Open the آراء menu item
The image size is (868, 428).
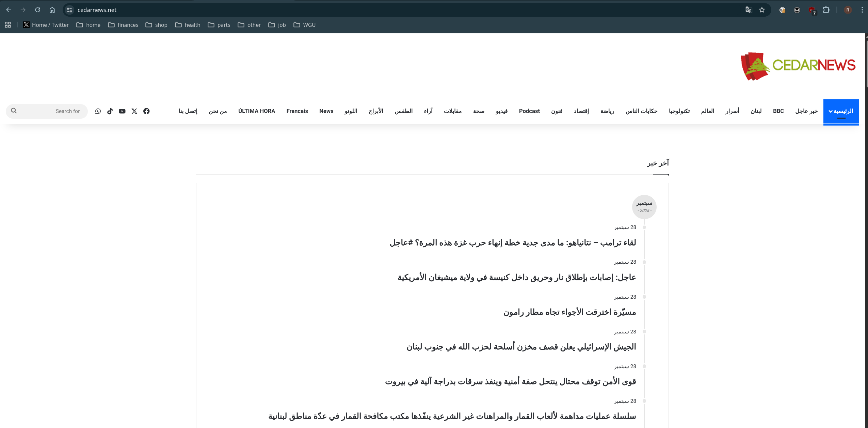click(428, 111)
